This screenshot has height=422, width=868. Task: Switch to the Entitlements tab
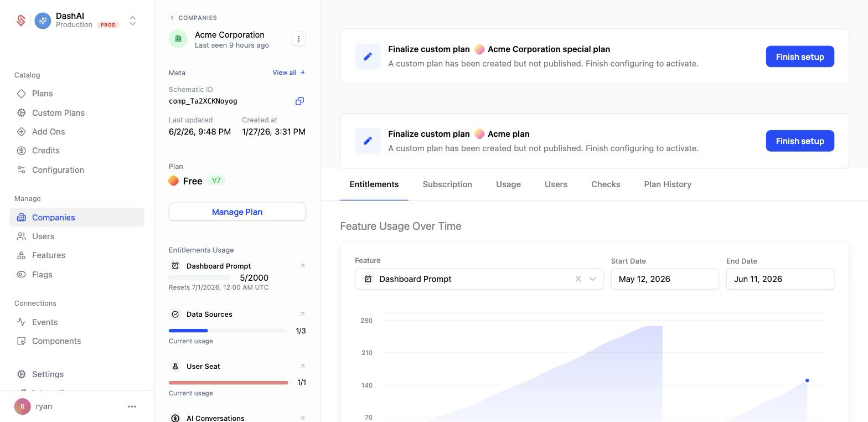click(374, 184)
